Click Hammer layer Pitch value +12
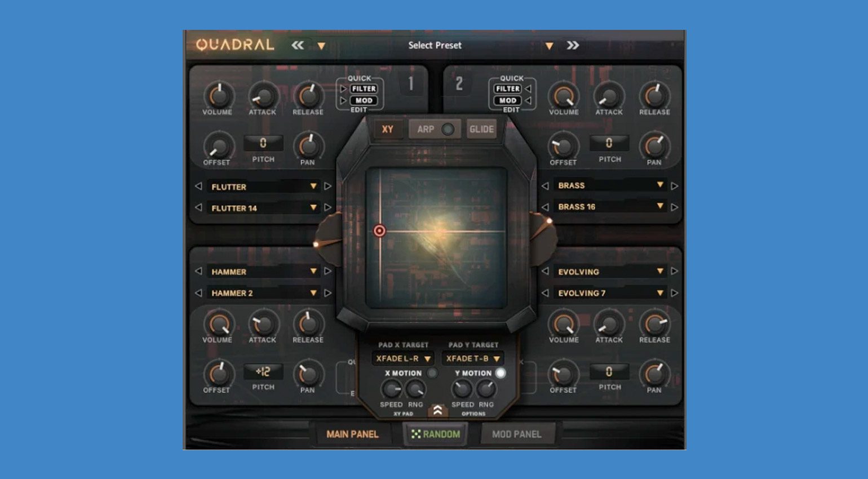Image resolution: width=868 pixels, height=479 pixels. click(x=263, y=371)
